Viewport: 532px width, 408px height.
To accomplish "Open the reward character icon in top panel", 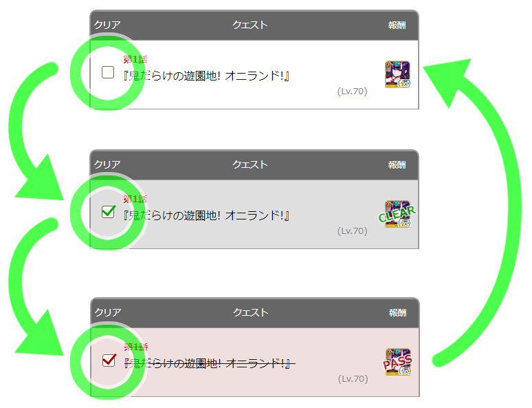I will point(397,74).
